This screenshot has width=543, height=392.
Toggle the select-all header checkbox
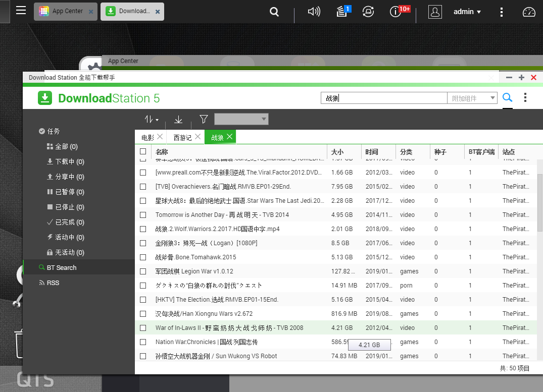[x=143, y=151]
